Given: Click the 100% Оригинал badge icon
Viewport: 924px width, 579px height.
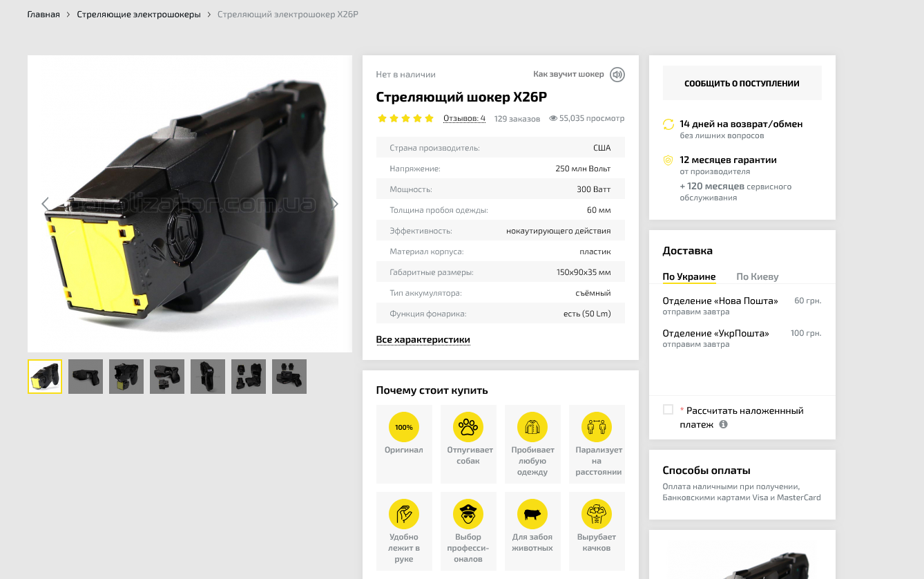Looking at the screenshot, I should 404,427.
